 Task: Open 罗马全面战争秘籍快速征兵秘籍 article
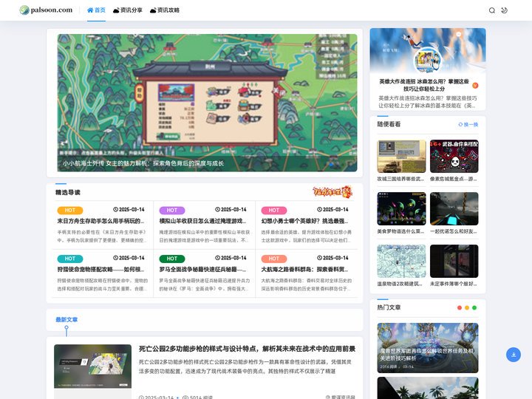coord(203,270)
